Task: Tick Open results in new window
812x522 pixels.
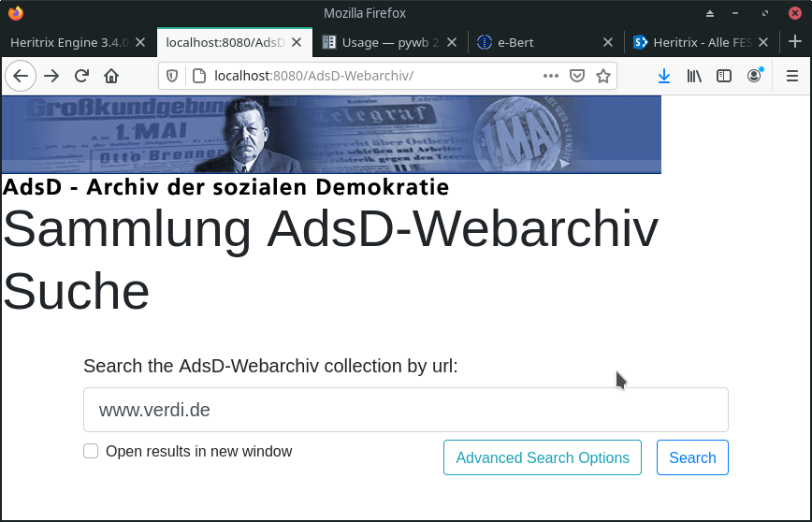Action: [91, 451]
